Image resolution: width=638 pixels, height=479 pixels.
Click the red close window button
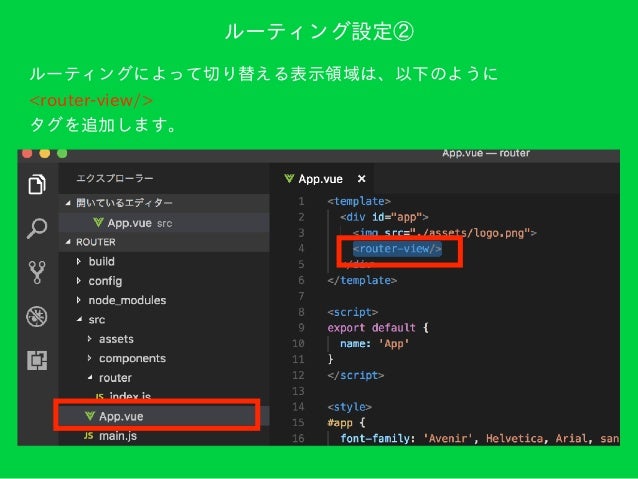tap(27, 153)
